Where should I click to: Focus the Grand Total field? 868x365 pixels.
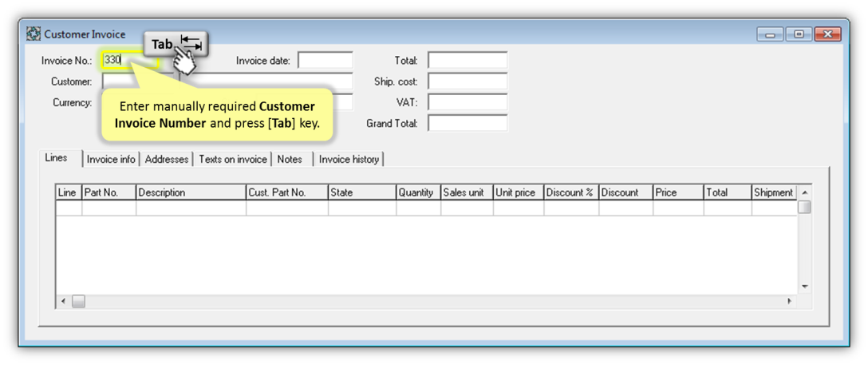point(468,123)
